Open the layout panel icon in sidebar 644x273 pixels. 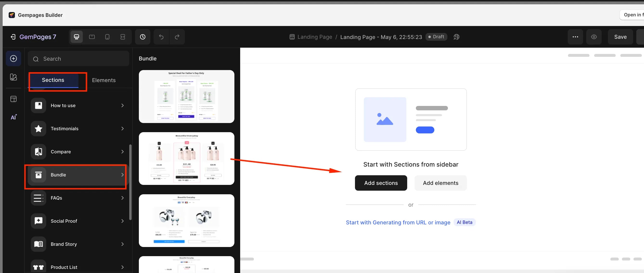[13, 99]
